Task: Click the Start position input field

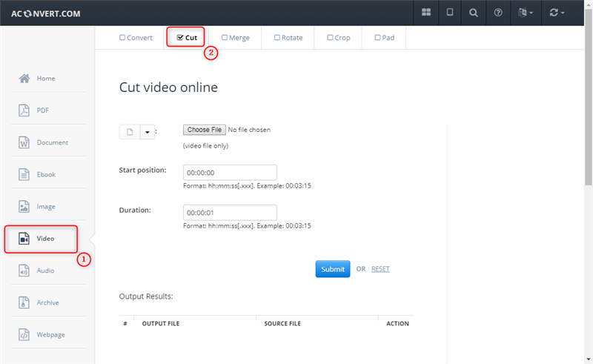Action: [230, 173]
